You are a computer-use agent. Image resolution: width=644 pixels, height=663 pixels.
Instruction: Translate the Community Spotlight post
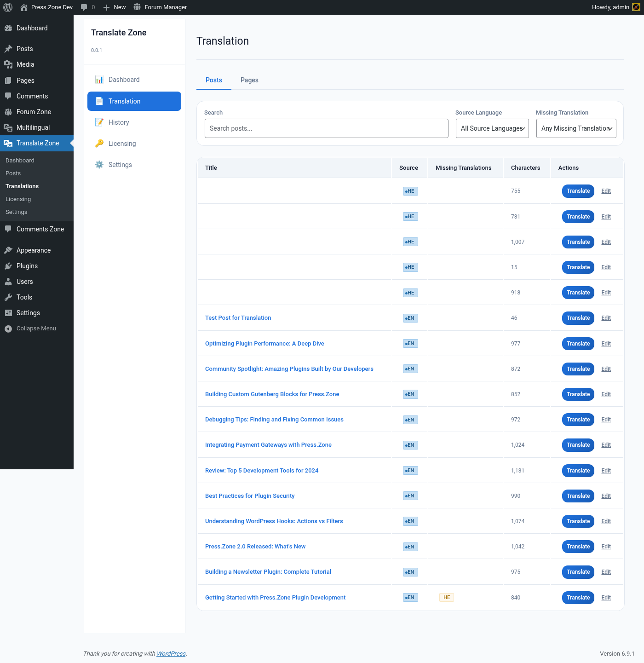click(578, 369)
